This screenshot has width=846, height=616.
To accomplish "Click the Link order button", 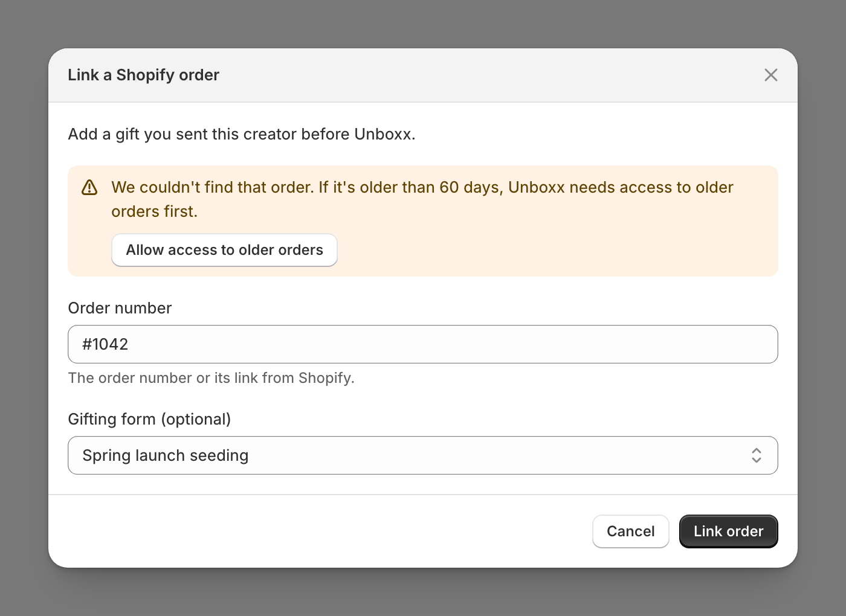I will (728, 531).
